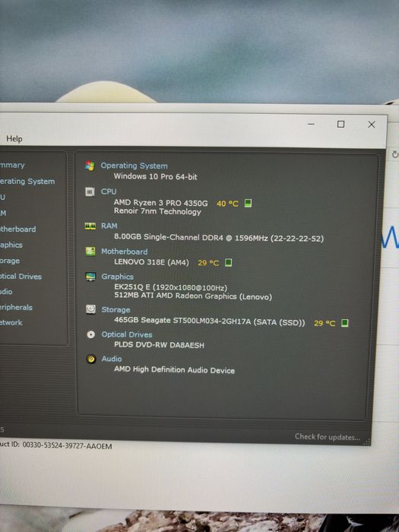
Task: Select Network in the sidebar
Action: pyautogui.click(x=11, y=323)
